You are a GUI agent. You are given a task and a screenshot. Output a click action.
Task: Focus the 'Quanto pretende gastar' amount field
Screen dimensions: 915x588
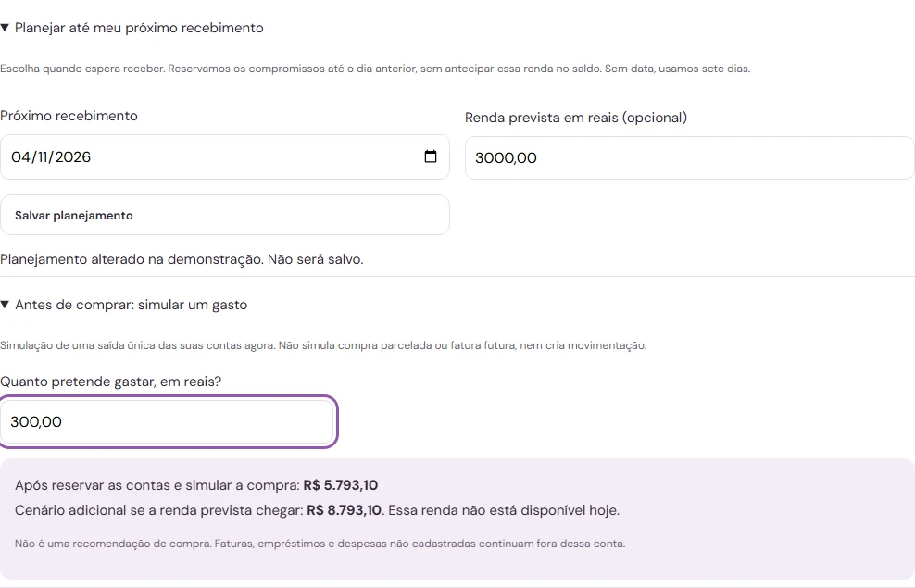tap(167, 421)
